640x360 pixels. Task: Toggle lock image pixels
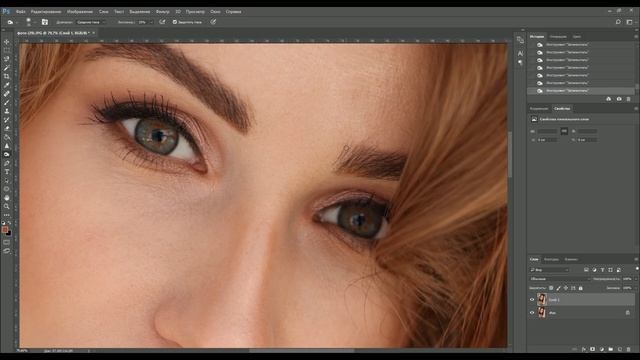(558, 288)
